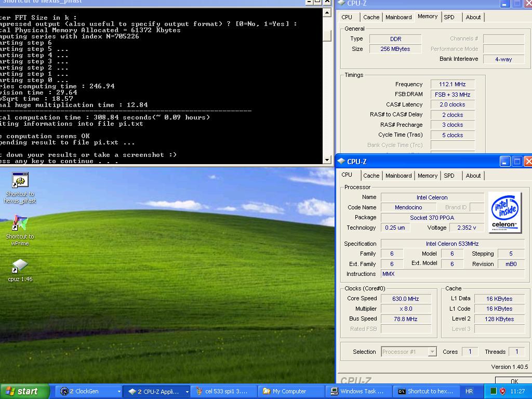Click the Instructions MMX field
The height and width of the screenshot is (399, 532).
(453, 274)
